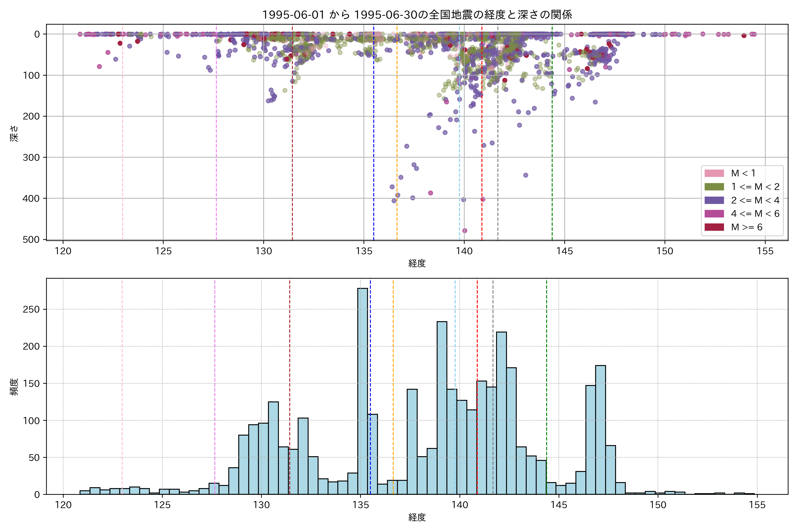Click the 経度 label under the scatter plot
The image size is (798, 532).
click(x=417, y=263)
